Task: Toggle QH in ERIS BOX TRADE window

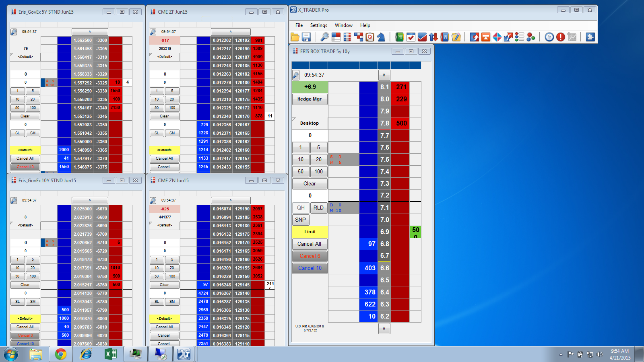Action: 301,208
